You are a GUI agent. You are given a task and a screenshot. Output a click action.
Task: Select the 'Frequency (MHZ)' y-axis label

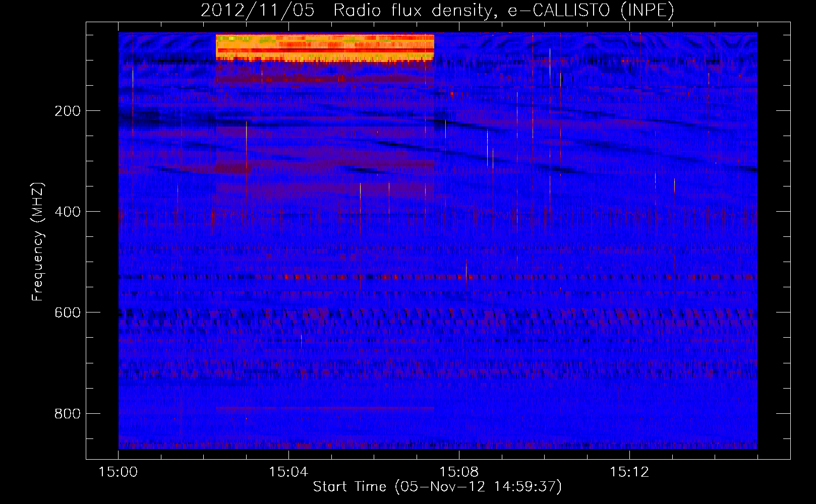pyautogui.click(x=38, y=242)
